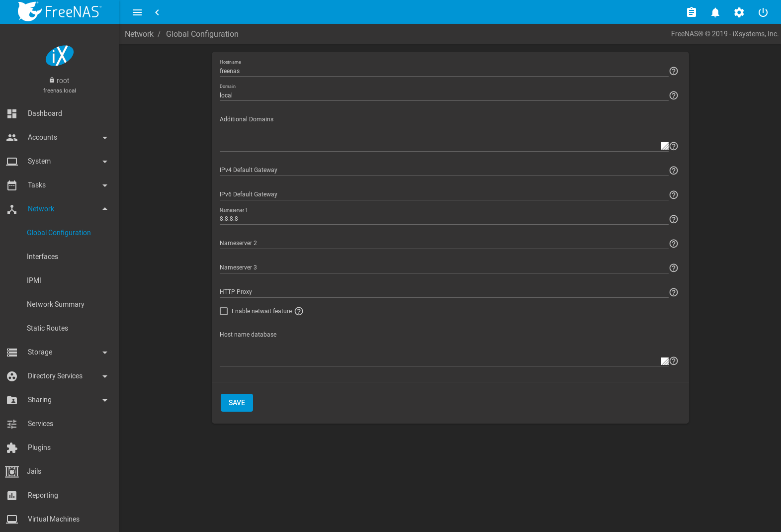Image resolution: width=781 pixels, height=532 pixels.
Task: Expand the Tasks menu arrow
Action: [x=105, y=185]
